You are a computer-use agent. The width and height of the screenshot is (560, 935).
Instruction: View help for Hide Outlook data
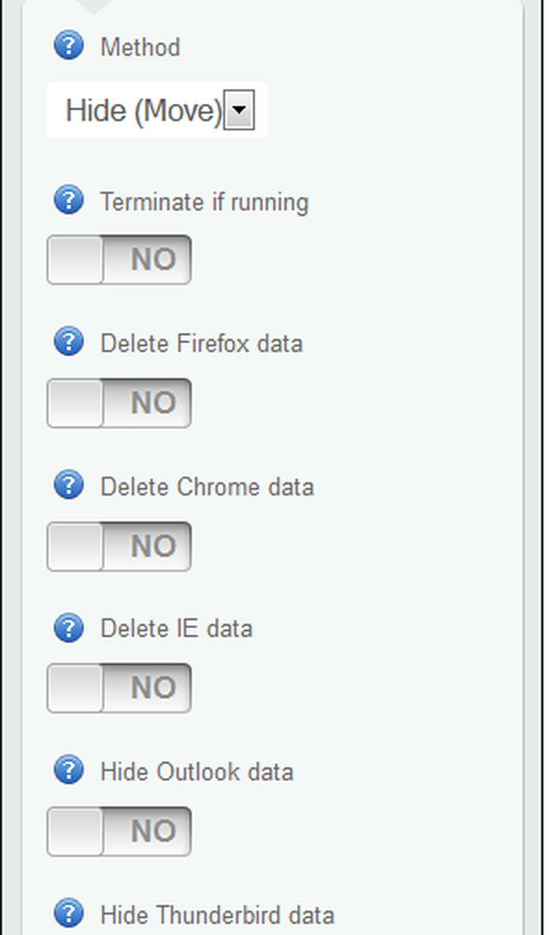pyautogui.click(x=68, y=770)
